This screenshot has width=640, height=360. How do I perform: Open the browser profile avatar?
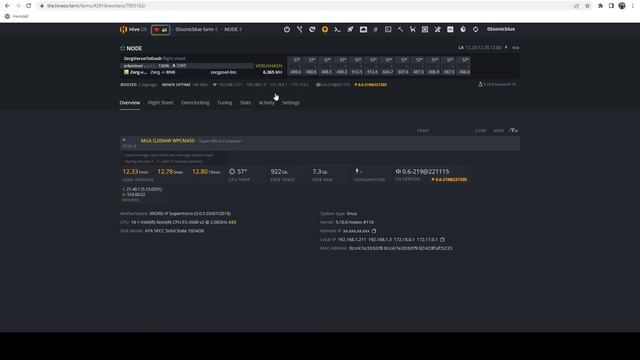click(622, 6)
